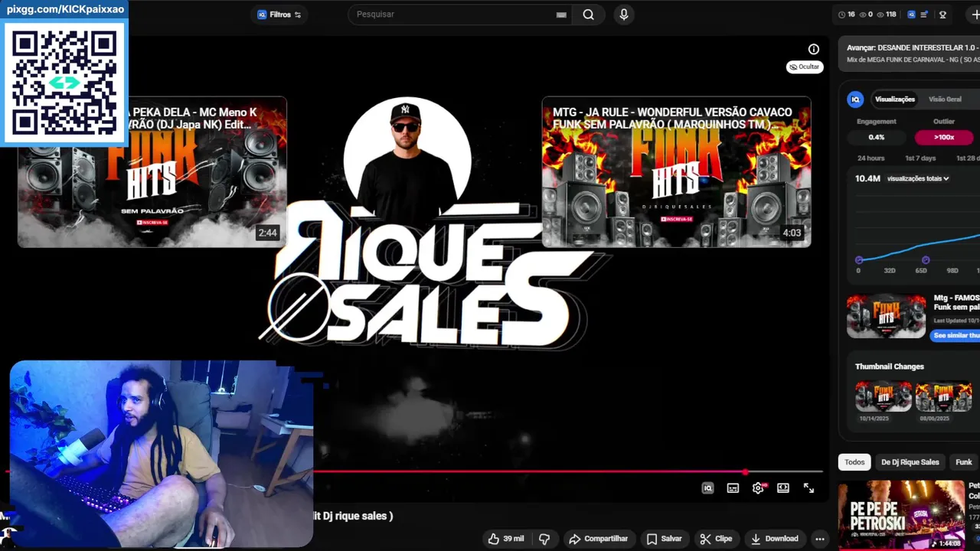Click the pixgg QR code overlay

tap(64, 83)
